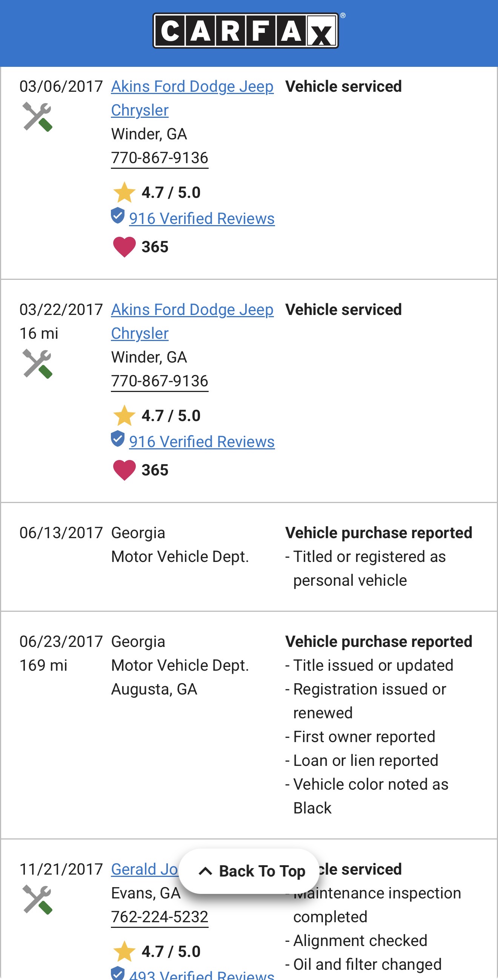Open the Gerald Jo dealer link
Image resolution: width=498 pixels, height=980 pixels.
[144, 869]
